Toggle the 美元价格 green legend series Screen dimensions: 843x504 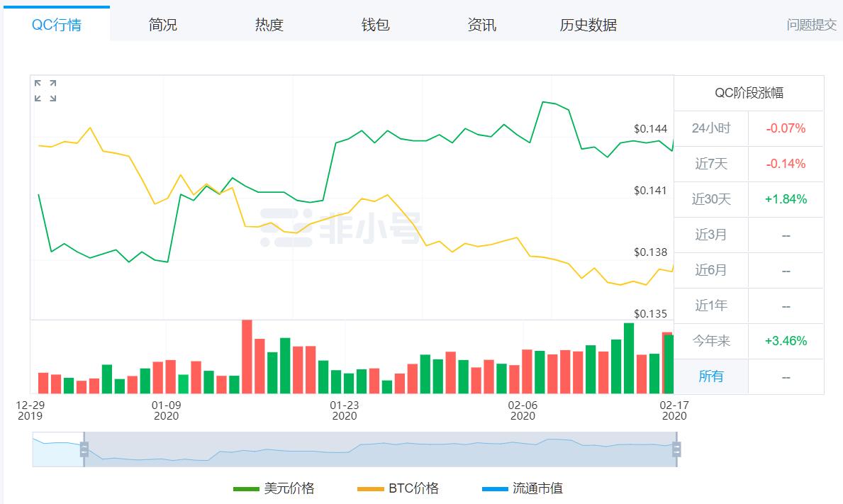274,488
